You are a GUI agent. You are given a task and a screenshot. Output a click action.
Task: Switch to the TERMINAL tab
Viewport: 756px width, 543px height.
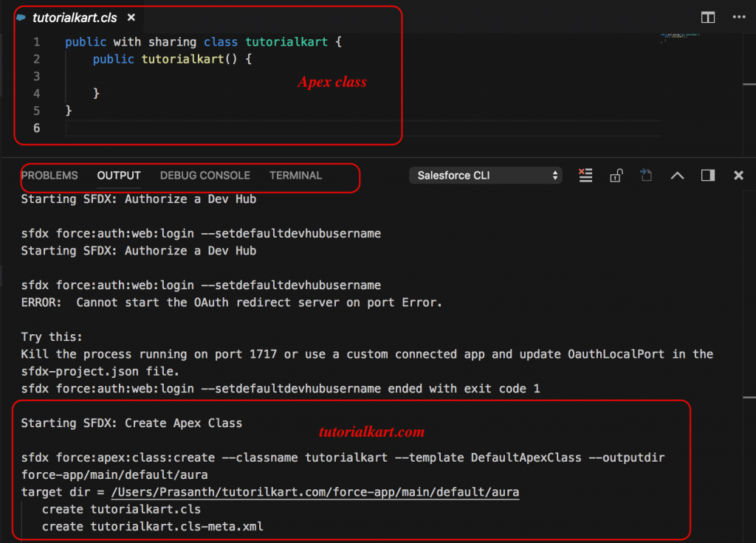pos(295,175)
